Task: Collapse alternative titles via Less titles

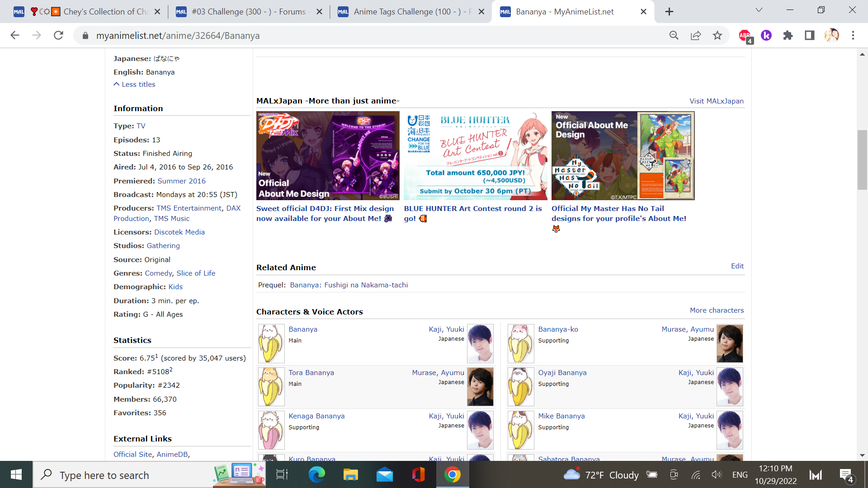Action: click(x=138, y=84)
